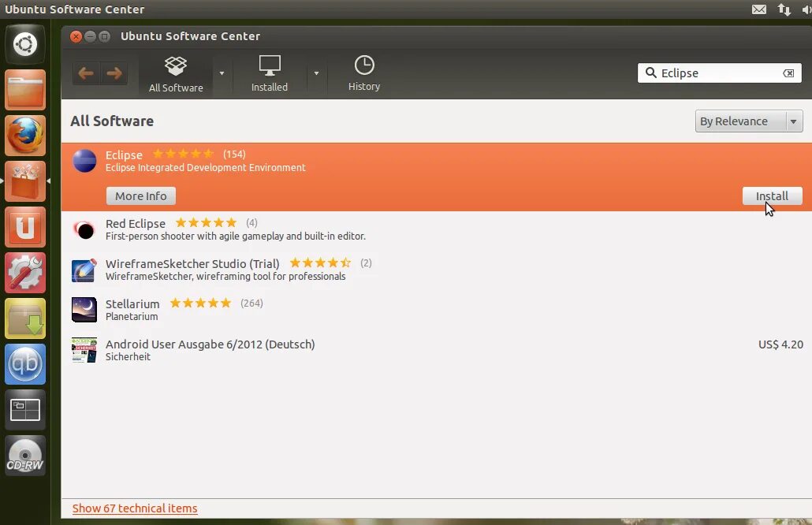Viewport: 812px width, 525px height.
Task: Expand the All Software dropdown arrow
Action: 222,73
